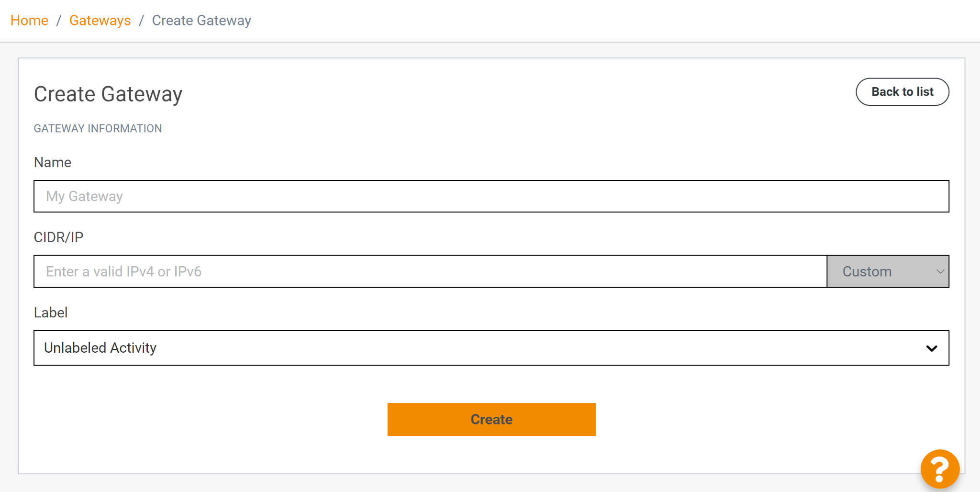Image resolution: width=980 pixels, height=492 pixels.
Task: Click the chevron arrow beside Custom
Action: (940, 271)
